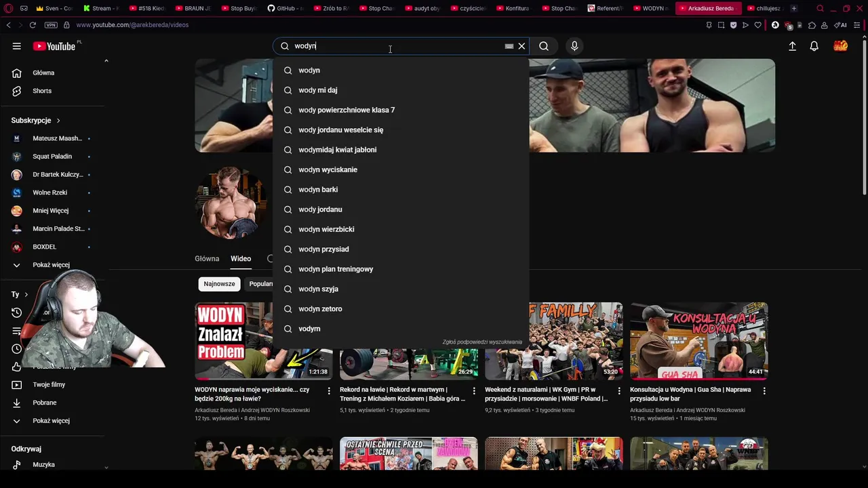Open the history clock icon in sidebar
Viewport: 868px width, 488px height.
(16, 312)
